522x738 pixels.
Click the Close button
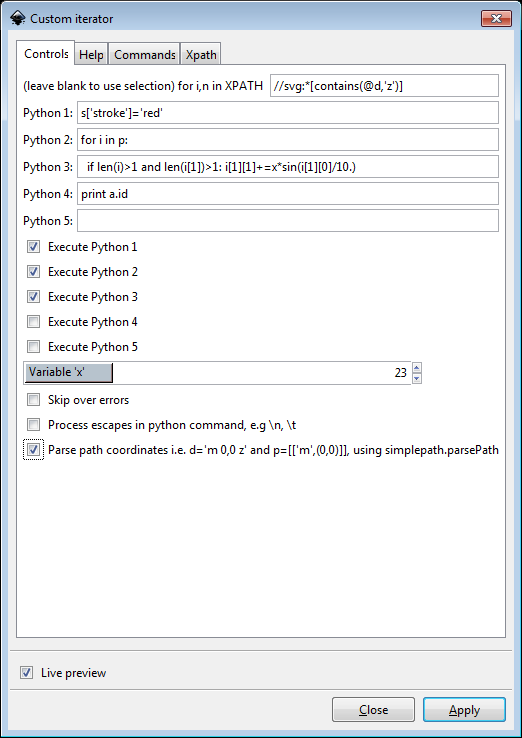click(373, 710)
